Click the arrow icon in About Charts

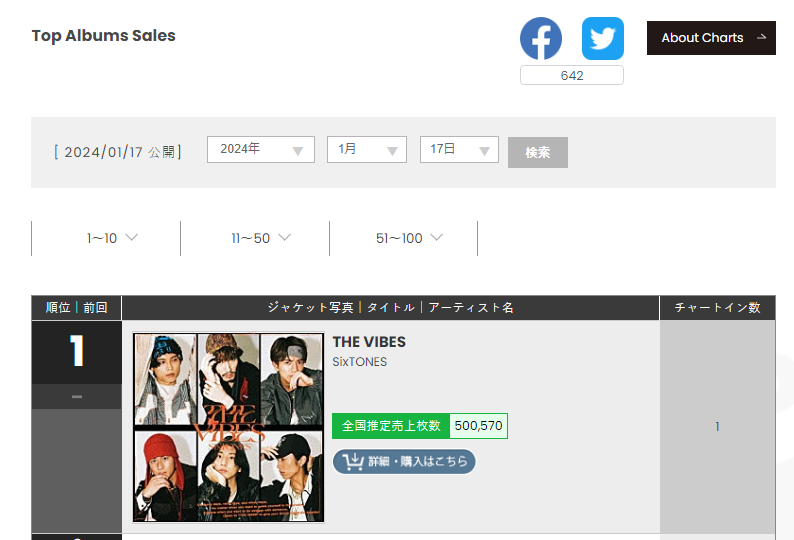point(761,37)
